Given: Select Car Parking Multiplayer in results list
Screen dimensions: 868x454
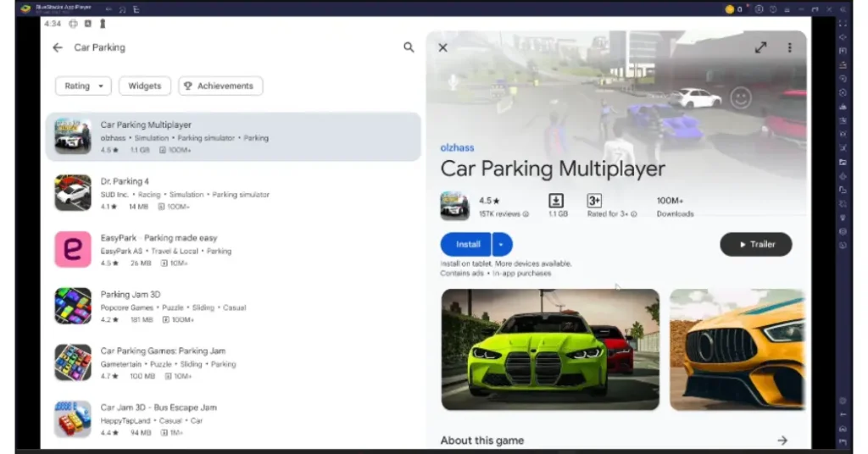Looking at the screenshot, I should (233, 136).
